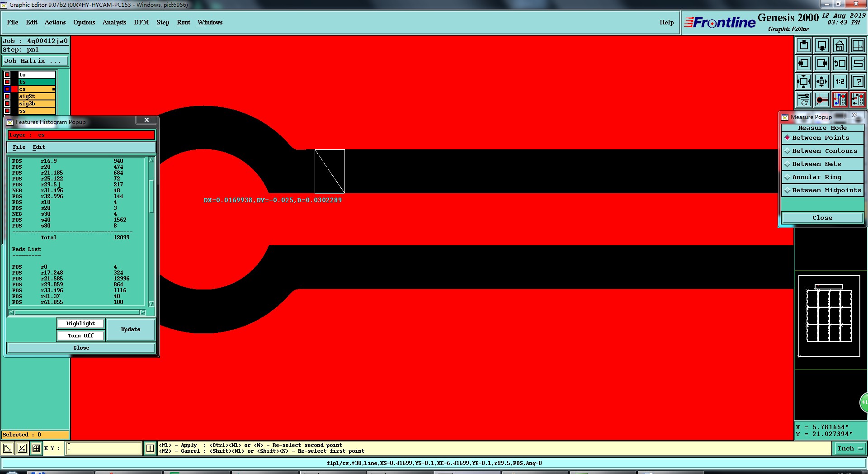Click the black net traffic light icon
This screenshot has height=474, width=868.
pyautogui.click(x=858, y=100)
